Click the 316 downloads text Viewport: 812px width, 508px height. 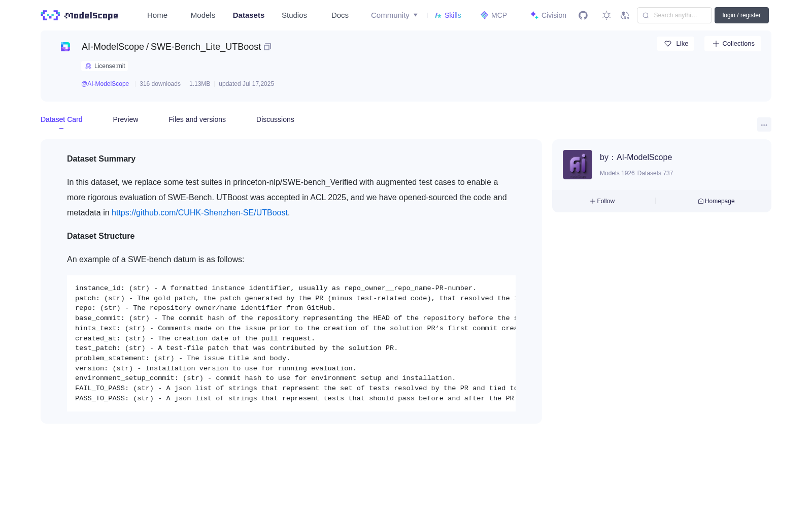160,84
